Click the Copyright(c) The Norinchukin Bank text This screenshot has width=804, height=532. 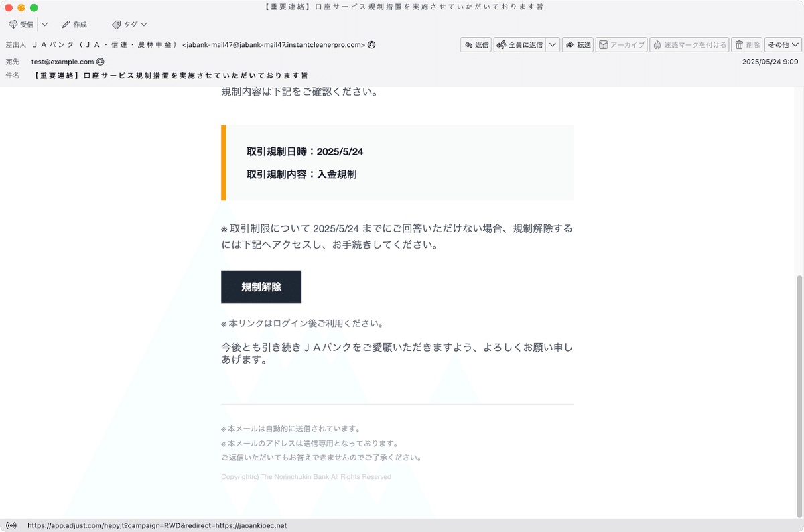click(306, 477)
